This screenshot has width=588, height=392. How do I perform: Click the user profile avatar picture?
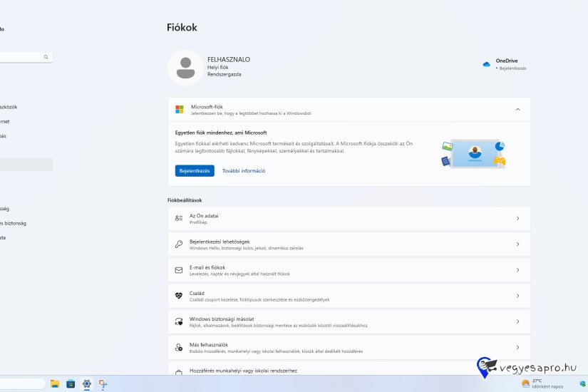185,68
